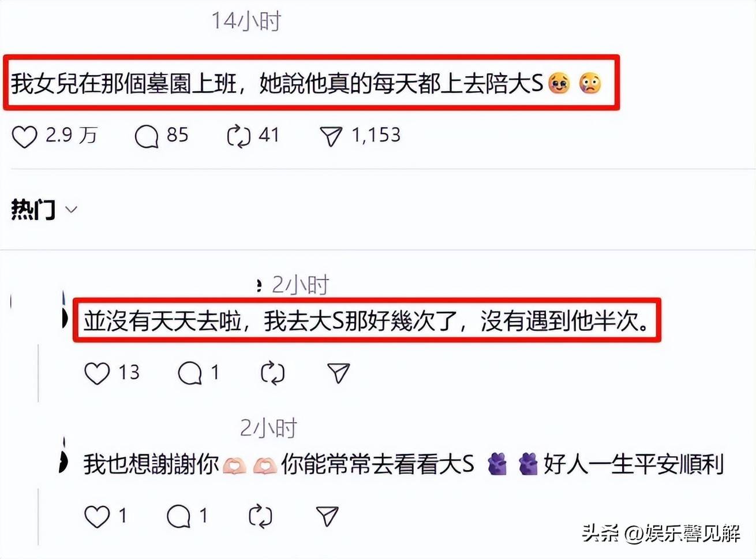Open the reply text 好人一生平安順利
Image resolution: width=756 pixels, height=559 pixels.
(x=634, y=464)
